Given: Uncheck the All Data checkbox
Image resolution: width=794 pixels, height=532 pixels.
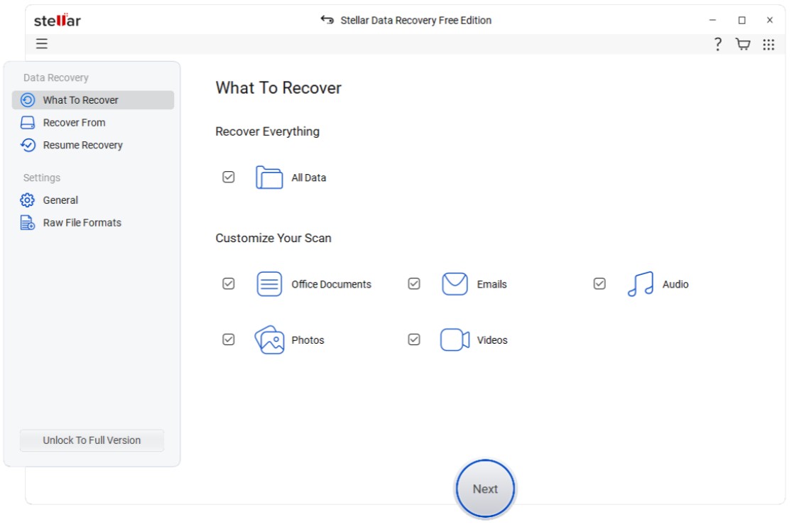Looking at the screenshot, I should click(229, 177).
